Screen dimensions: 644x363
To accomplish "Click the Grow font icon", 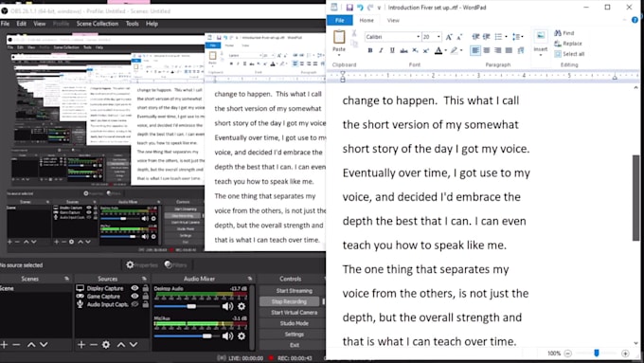I will tap(449, 37).
